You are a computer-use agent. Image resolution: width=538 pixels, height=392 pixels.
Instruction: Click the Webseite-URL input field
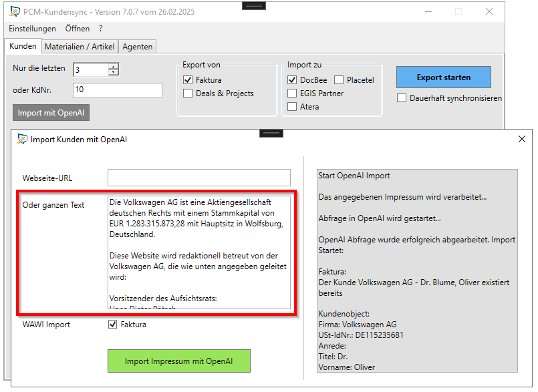point(199,178)
